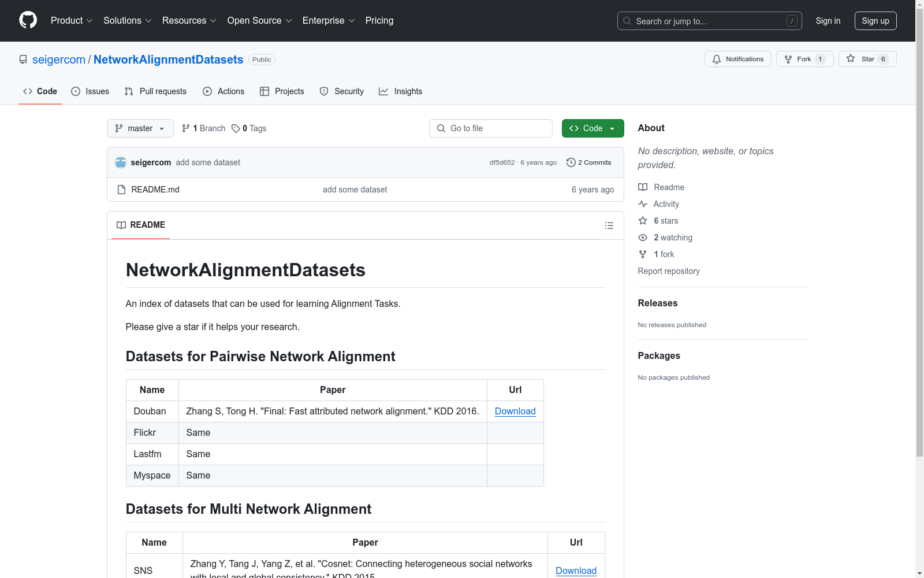
Task: Click the README.md file icon
Action: point(121,190)
